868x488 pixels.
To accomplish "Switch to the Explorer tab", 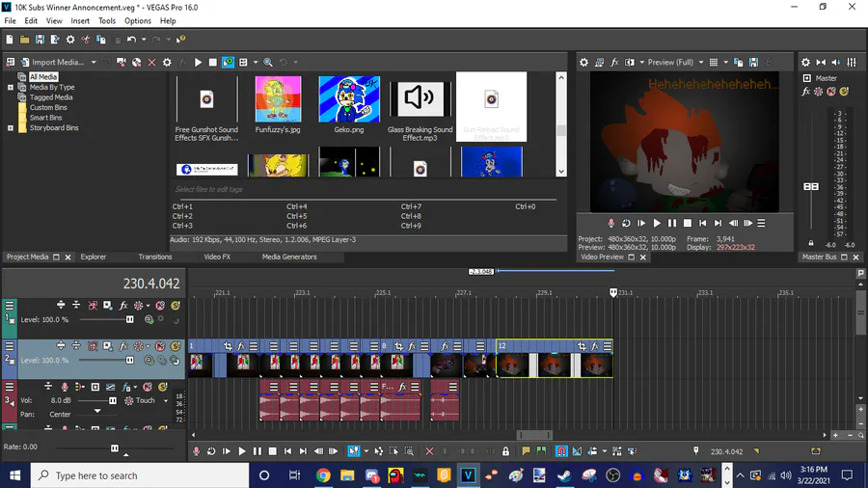I will 93,257.
